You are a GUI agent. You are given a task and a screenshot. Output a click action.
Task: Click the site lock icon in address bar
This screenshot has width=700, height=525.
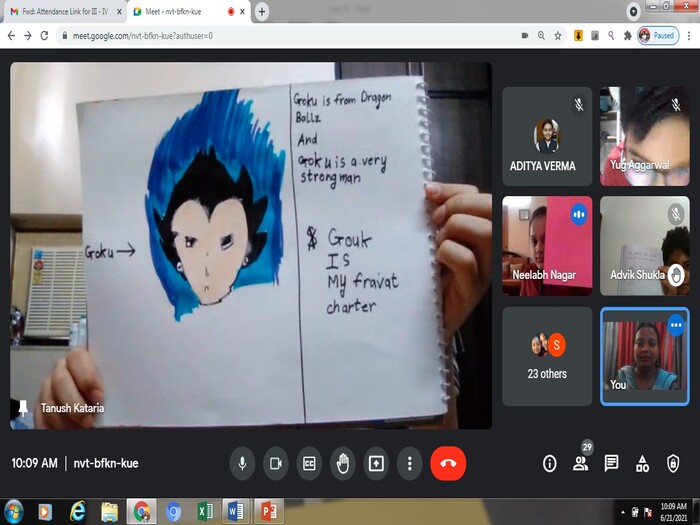click(x=65, y=36)
